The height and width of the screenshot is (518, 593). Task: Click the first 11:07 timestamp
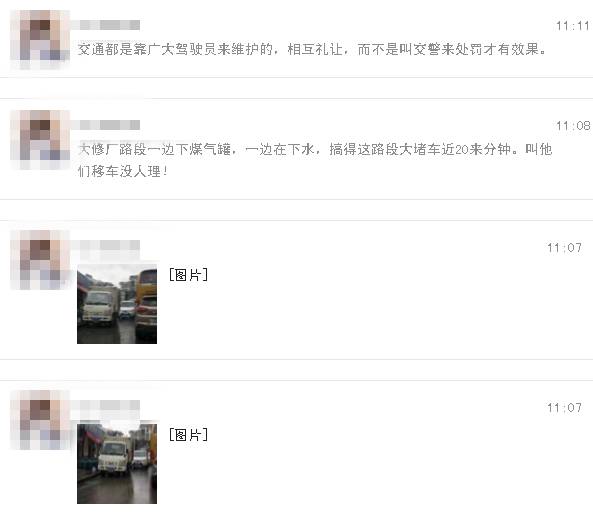point(564,248)
